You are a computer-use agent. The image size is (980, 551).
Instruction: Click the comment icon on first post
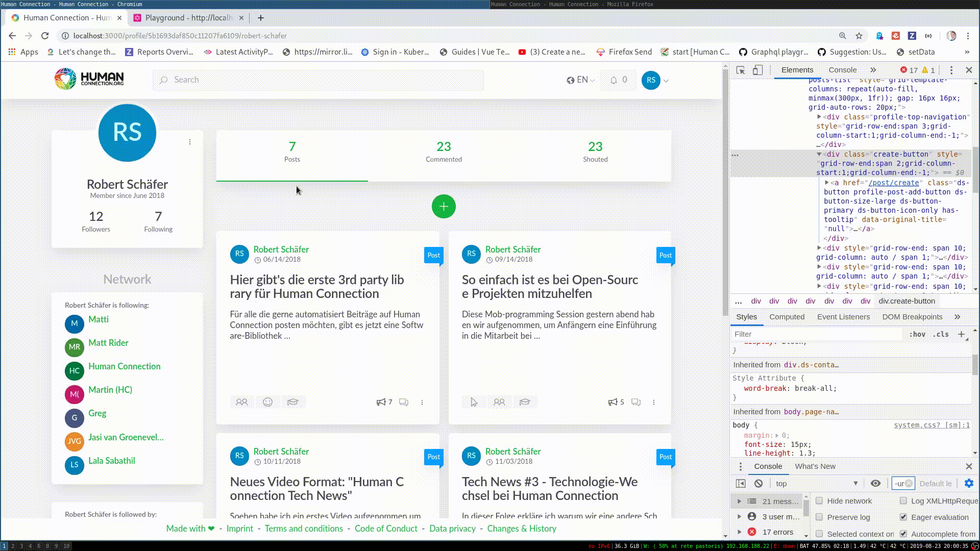tap(404, 402)
